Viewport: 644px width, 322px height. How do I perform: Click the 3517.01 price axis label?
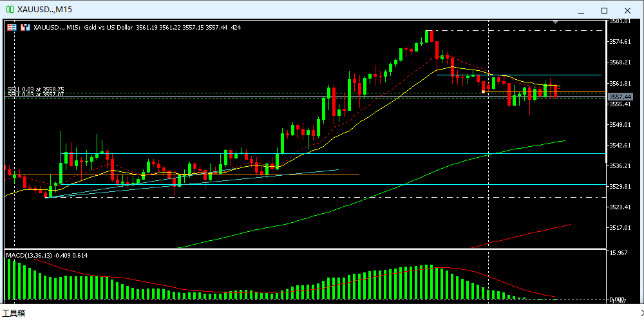(620, 227)
